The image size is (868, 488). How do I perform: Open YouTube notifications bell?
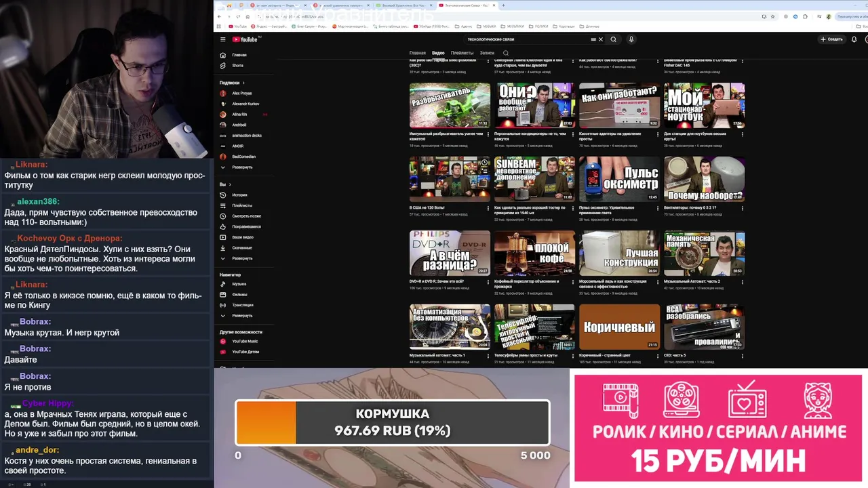pyautogui.click(x=854, y=39)
